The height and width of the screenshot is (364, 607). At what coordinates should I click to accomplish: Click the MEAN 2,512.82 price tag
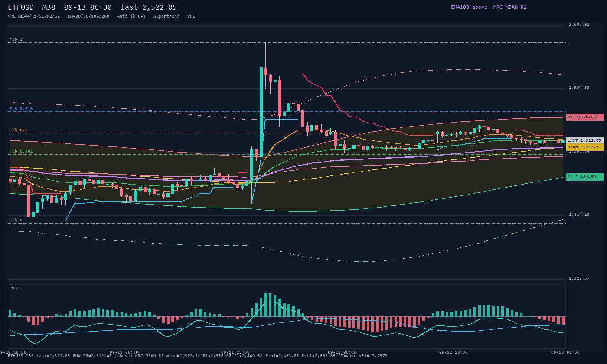[x=585, y=147]
